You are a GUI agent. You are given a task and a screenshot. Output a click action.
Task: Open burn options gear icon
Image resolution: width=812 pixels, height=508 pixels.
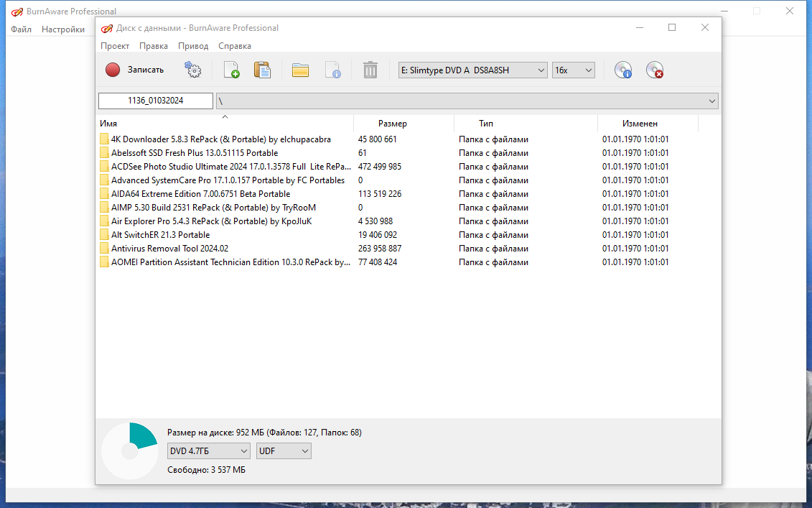pyautogui.click(x=193, y=70)
